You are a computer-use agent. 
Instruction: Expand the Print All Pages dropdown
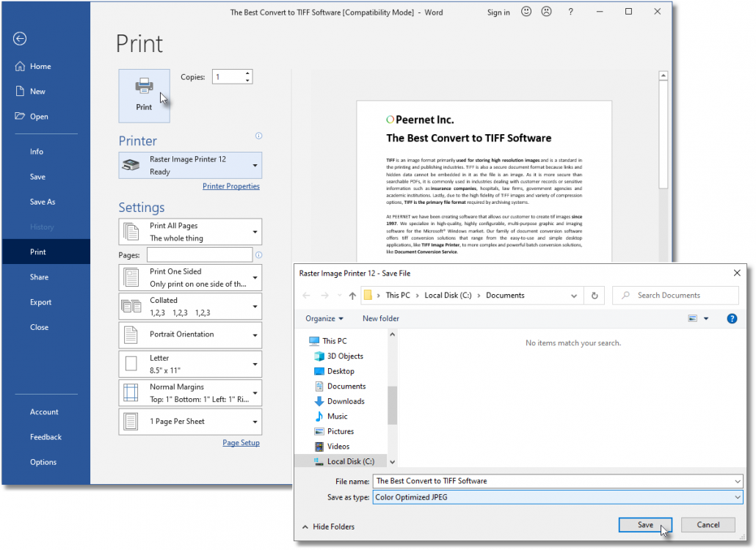(190, 232)
